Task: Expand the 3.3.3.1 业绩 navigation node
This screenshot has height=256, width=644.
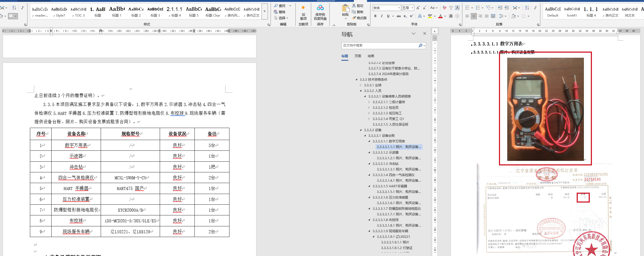Action: 361,85
